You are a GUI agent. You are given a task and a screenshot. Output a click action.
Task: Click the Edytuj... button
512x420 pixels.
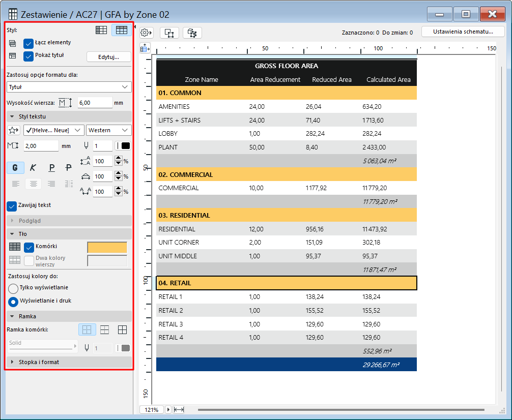click(108, 56)
